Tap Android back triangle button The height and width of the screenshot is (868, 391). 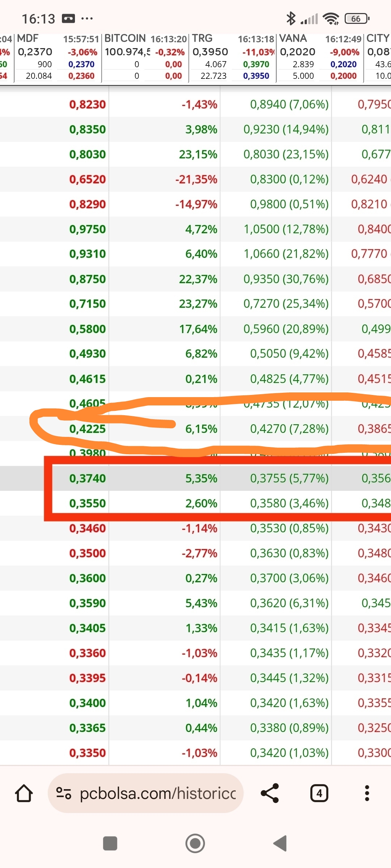[280, 844]
